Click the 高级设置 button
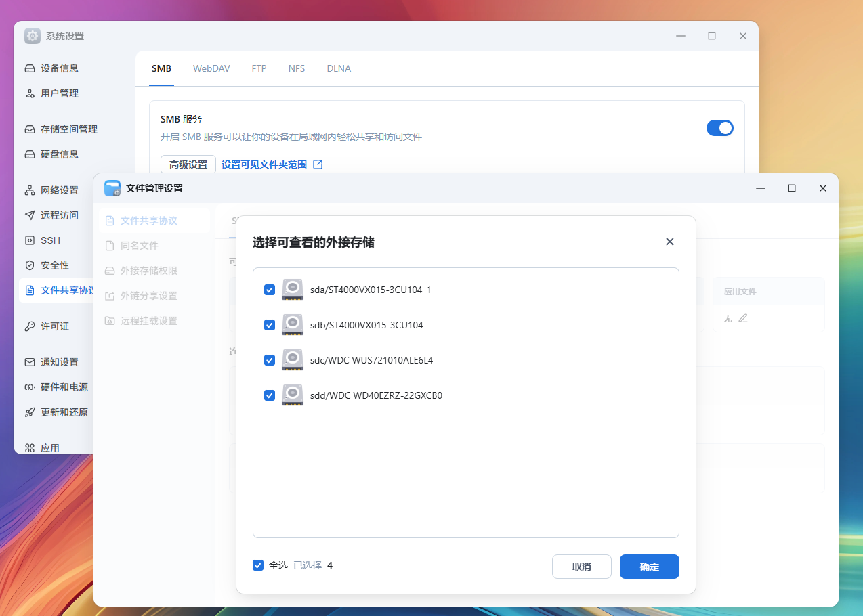 pyautogui.click(x=188, y=164)
